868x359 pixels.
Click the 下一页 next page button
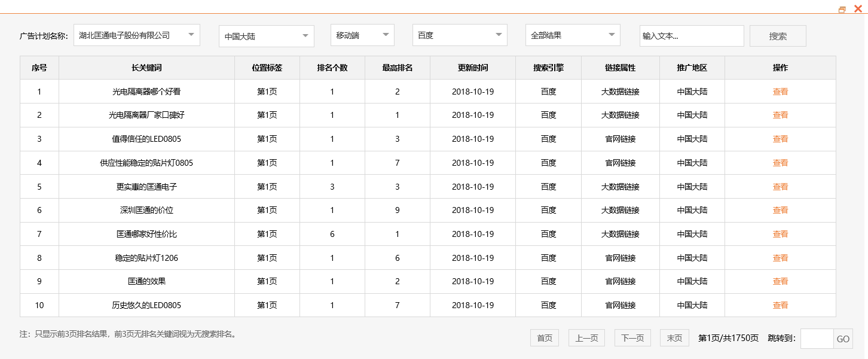[x=632, y=337]
